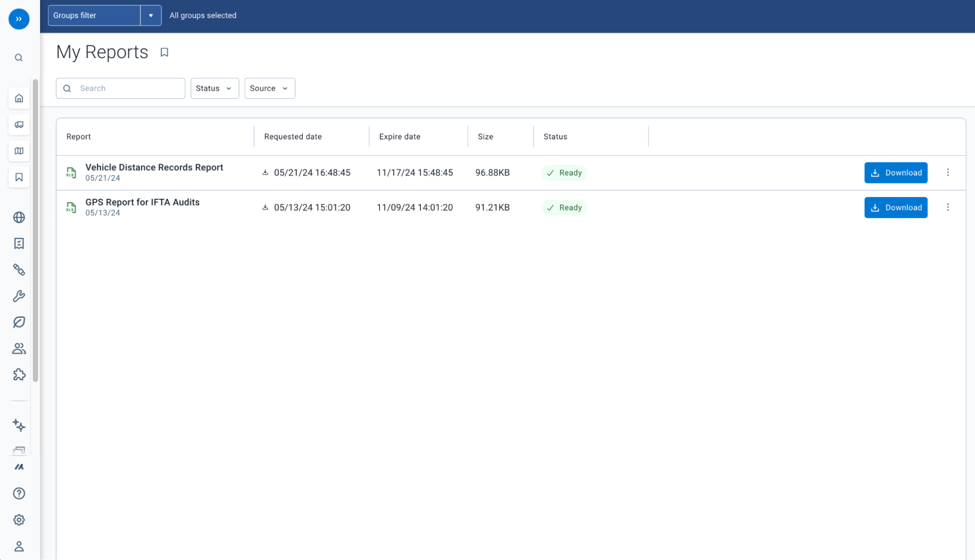Image resolution: width=975 pixels, height=560 pixels.
Task: Open the settings gear icon
Action: tap(19, 520)
